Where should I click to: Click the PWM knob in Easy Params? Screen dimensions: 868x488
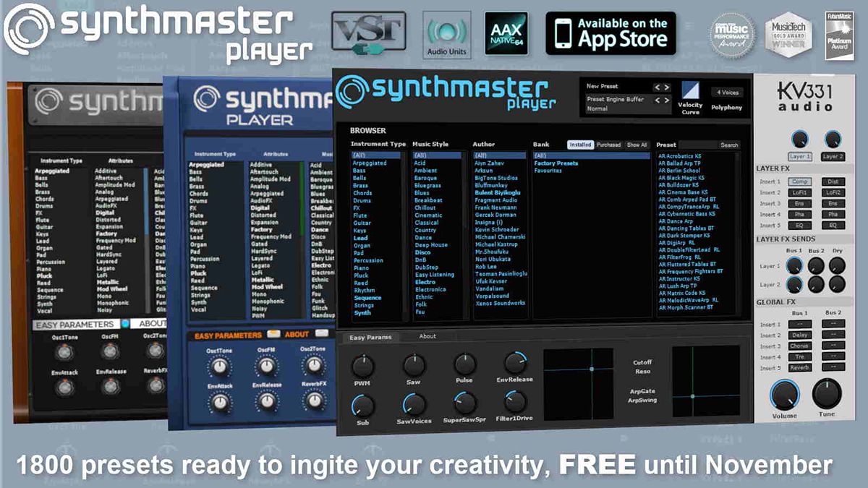tap(362, 364)
